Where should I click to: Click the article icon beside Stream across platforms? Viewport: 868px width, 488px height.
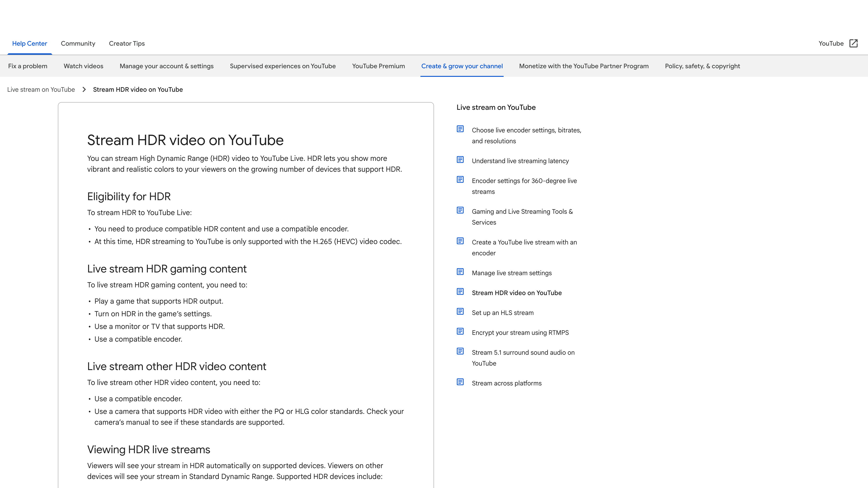point(460,382)
